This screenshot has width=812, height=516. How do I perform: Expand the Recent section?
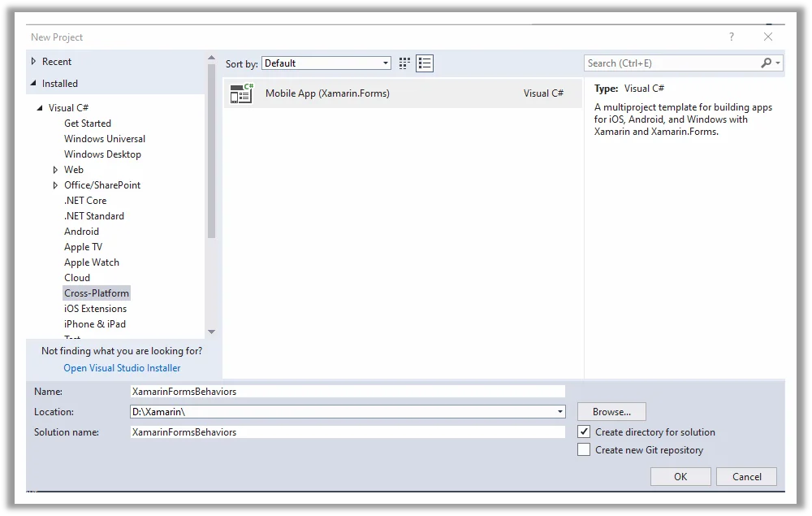[x=33, y=61]
